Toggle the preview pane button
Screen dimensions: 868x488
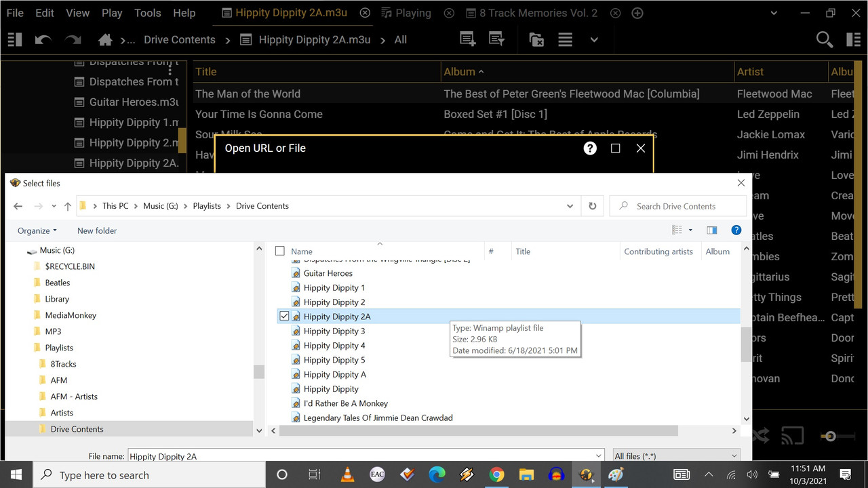pyautogui.click(x=711, y=230)
